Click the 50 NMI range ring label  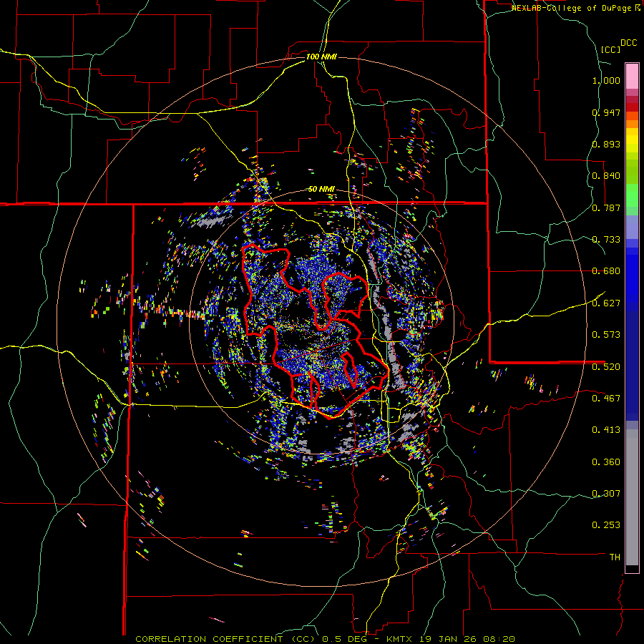(x=321, y=190)
